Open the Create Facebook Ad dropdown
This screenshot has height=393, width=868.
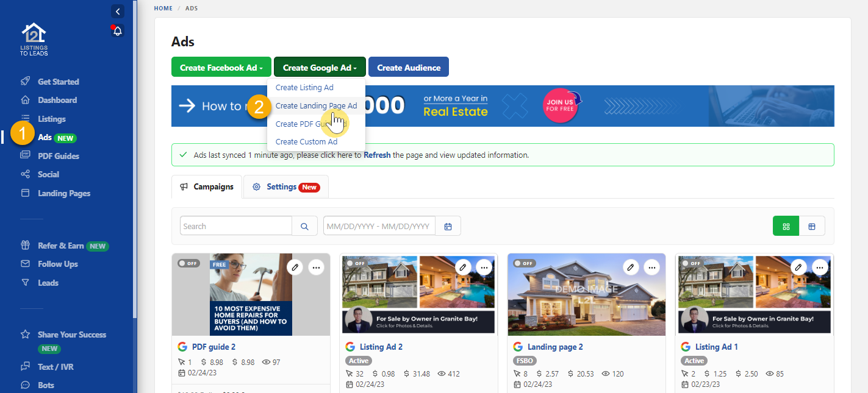[221, 66]
